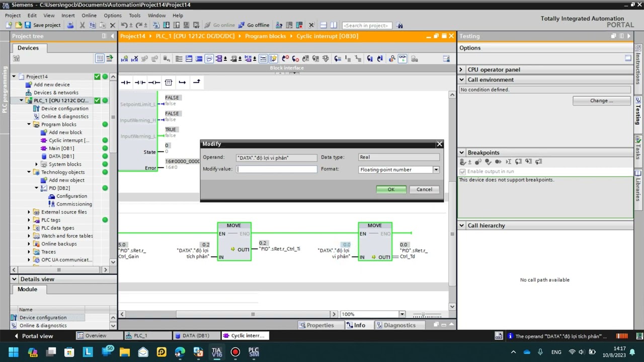Click the Modify value input field
Viewport: 644px width, 362px height.
277,169
